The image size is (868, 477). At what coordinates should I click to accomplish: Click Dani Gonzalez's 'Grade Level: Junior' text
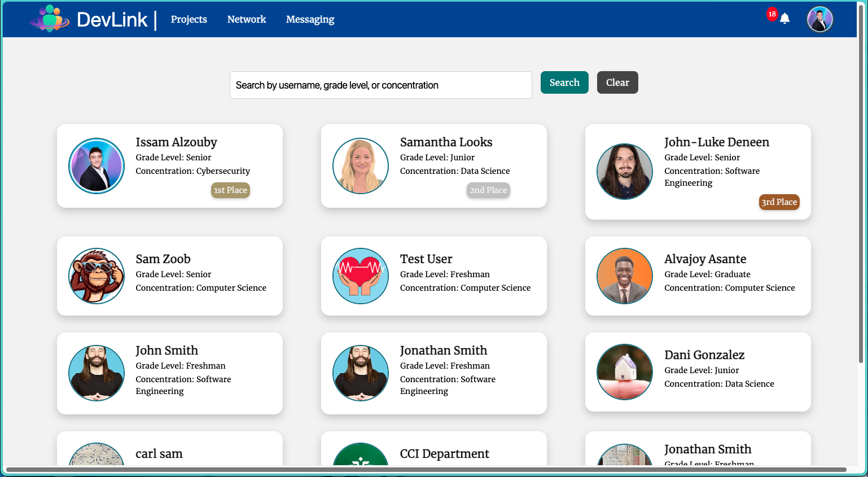702,370
